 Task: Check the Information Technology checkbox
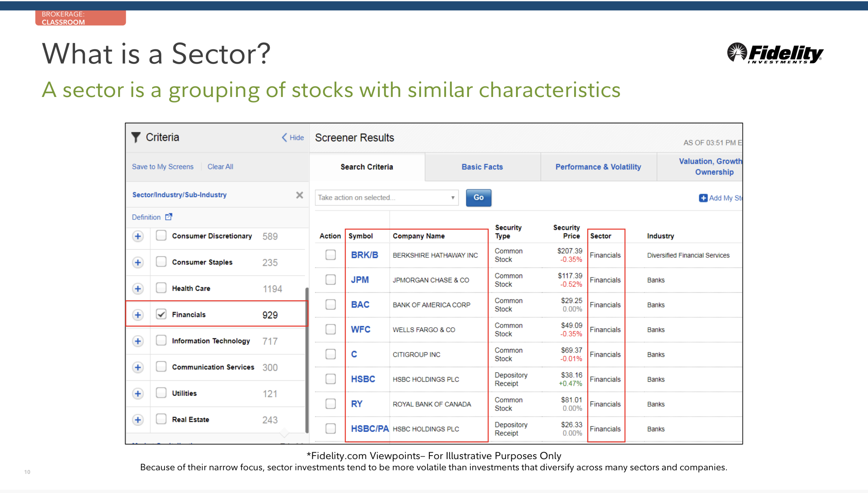click(x=161, y=340)
